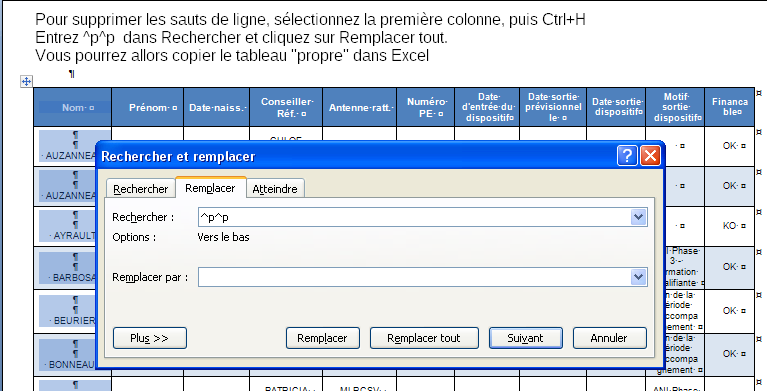Click the Antenne ratt. header cell
This screenshot has width=767, height=391.
360,107
